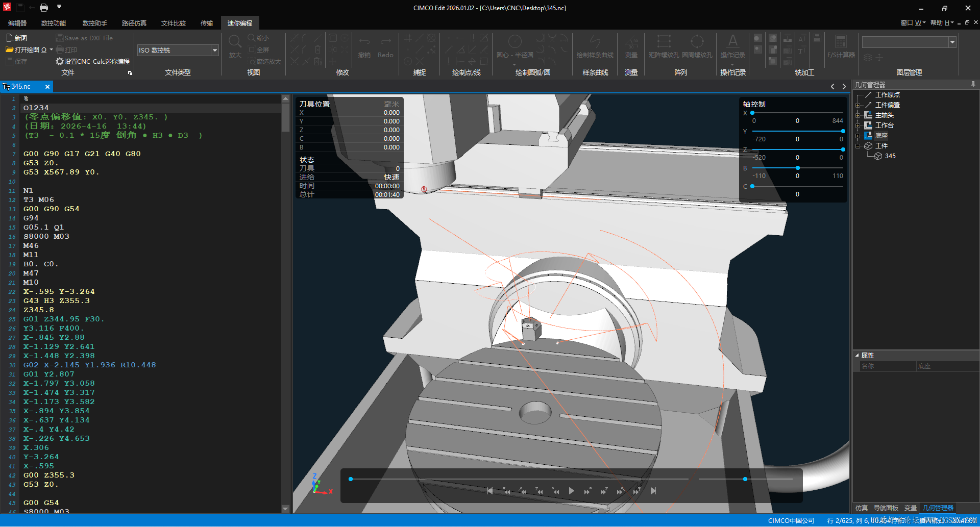
Task: Switch to the 文件比较 ribbon tab
Action: (x=174, y=23)
